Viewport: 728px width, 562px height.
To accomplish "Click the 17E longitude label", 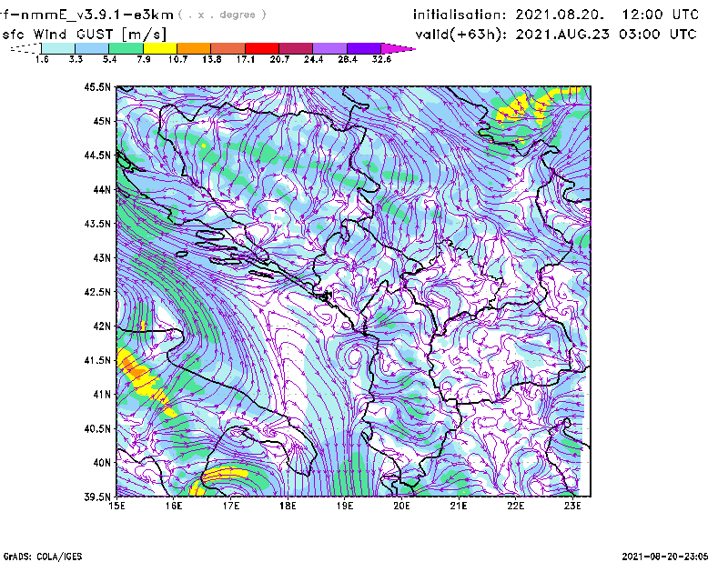I will (231, 506).
